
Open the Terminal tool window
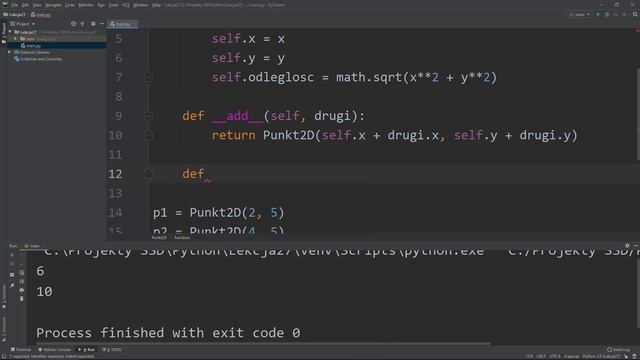(x=21, y=350)
